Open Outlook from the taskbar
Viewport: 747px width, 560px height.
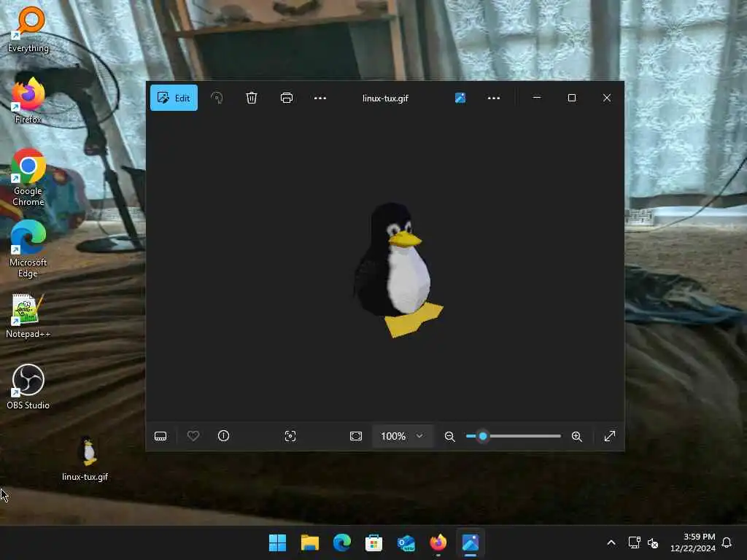click(x=406, y=542)
